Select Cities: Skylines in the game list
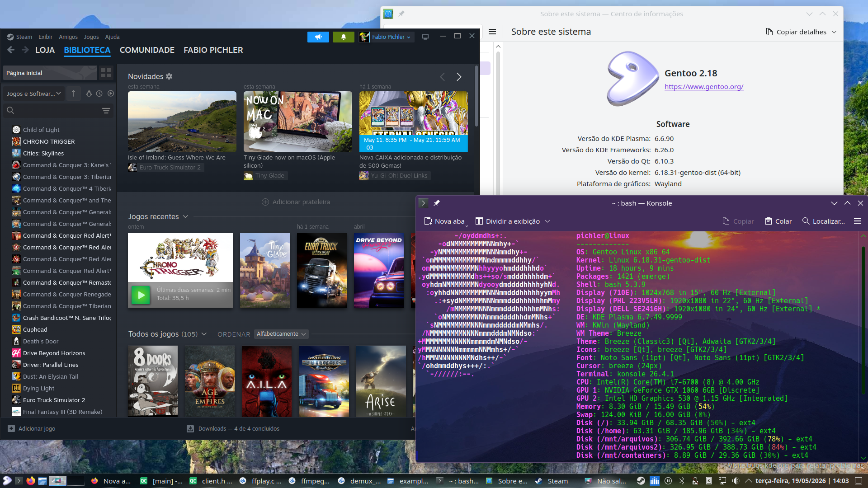The image size is (868, 488). tap(43, 154)
